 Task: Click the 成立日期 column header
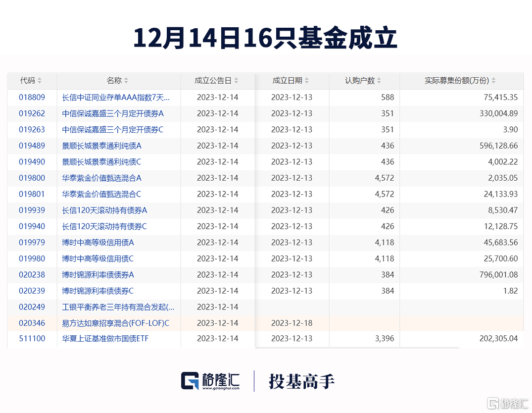coord(292,81)
